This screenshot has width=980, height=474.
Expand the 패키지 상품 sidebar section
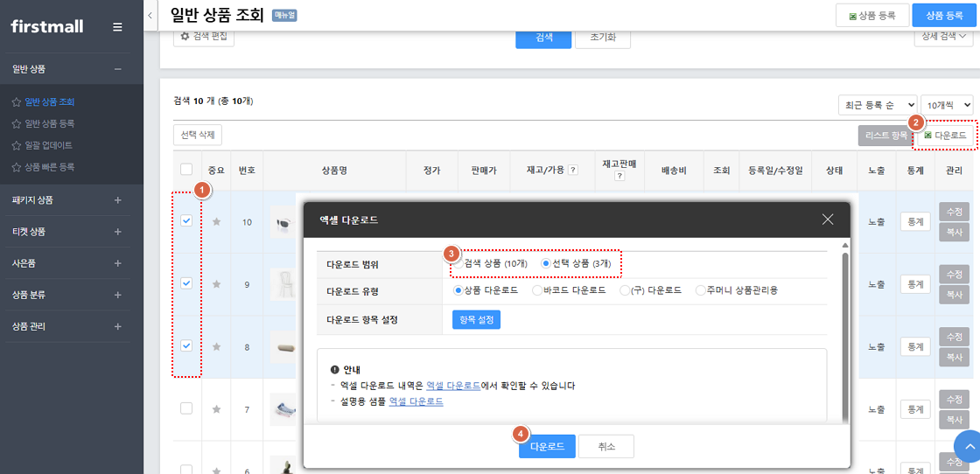tap(117, 200)
